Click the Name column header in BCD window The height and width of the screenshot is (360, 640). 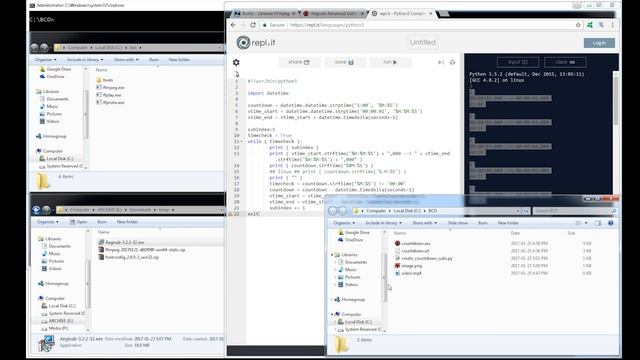click(x=400, y=233)
